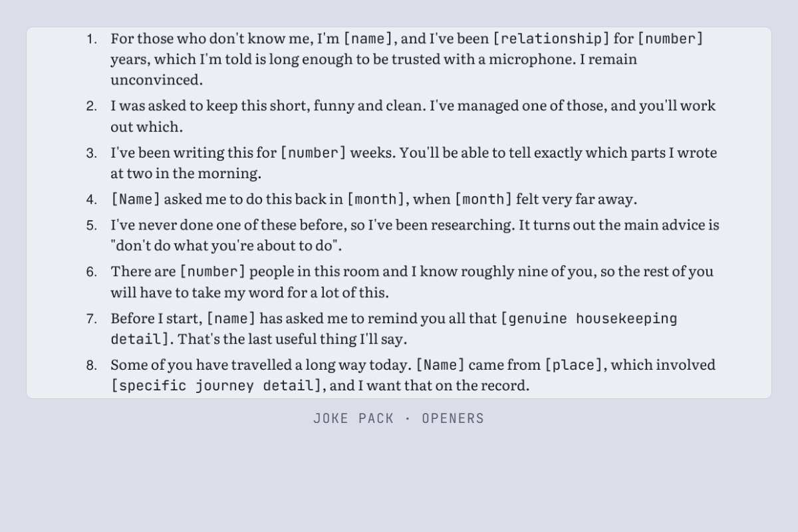Image resolution: width=798 pixels, height=532 pixels.
Task: Click the [Name] placeholder starting opener 4
Action: pos(136,199)
